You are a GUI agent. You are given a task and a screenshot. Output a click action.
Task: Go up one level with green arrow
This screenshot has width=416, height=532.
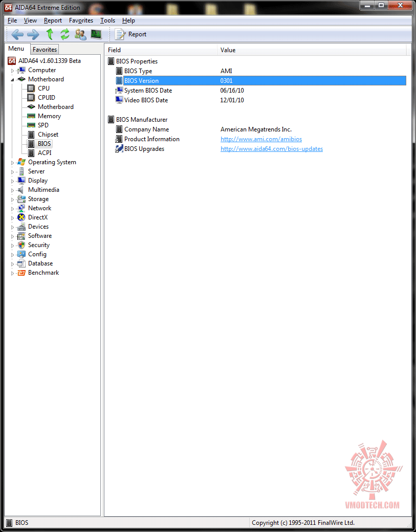(x=50, y=34)
